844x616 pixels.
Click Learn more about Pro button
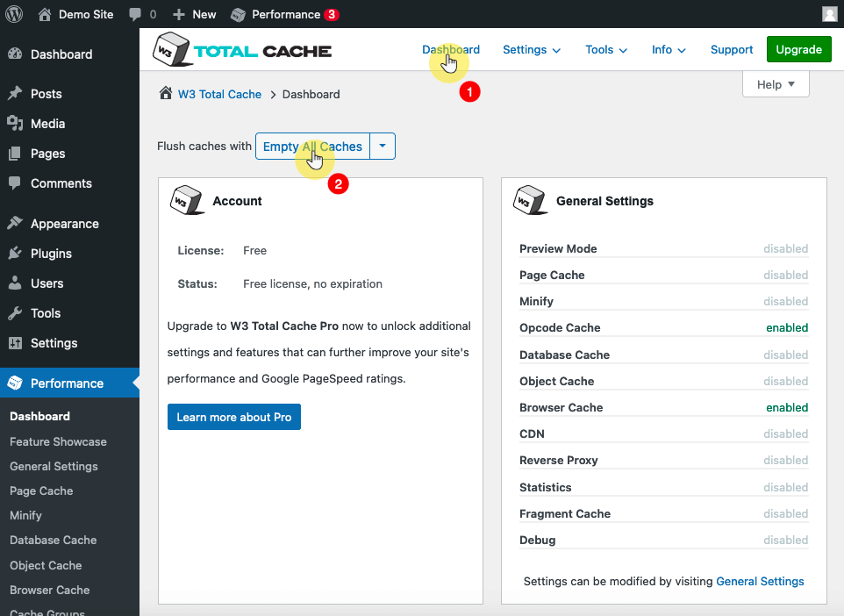tap(234, 417)
